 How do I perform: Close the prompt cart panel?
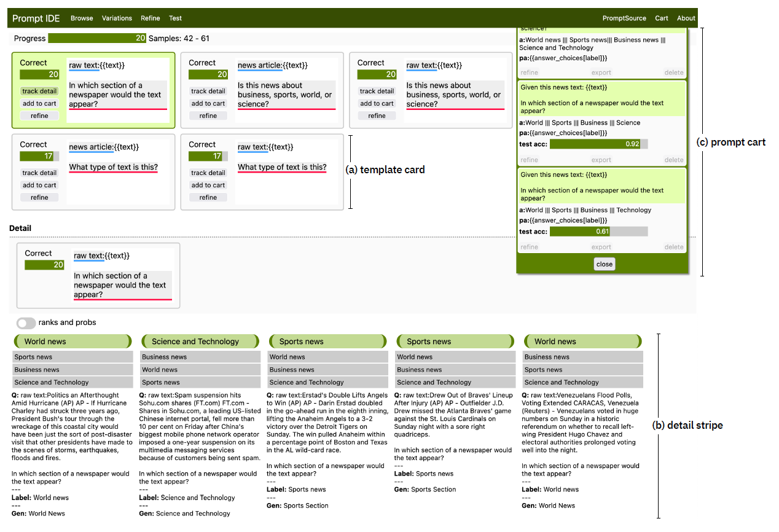click(604, 264)
